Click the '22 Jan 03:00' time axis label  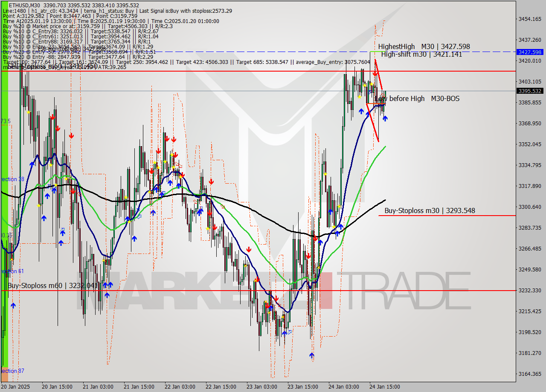180,387
